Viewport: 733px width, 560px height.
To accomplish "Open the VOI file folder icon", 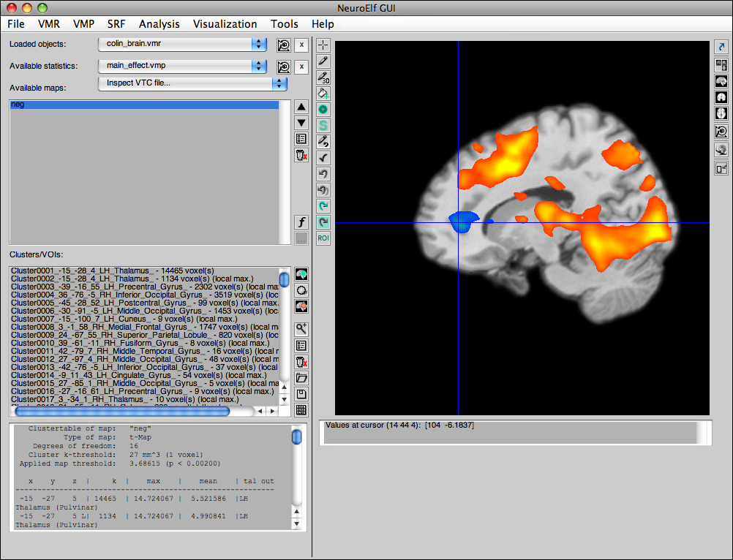I will click(301, 378).
